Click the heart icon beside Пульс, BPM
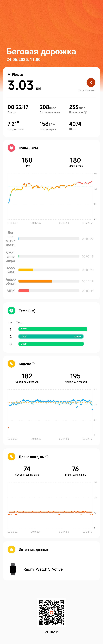This screenshot has height=644, width=103. pyautogui.click(x=11, y=148)
